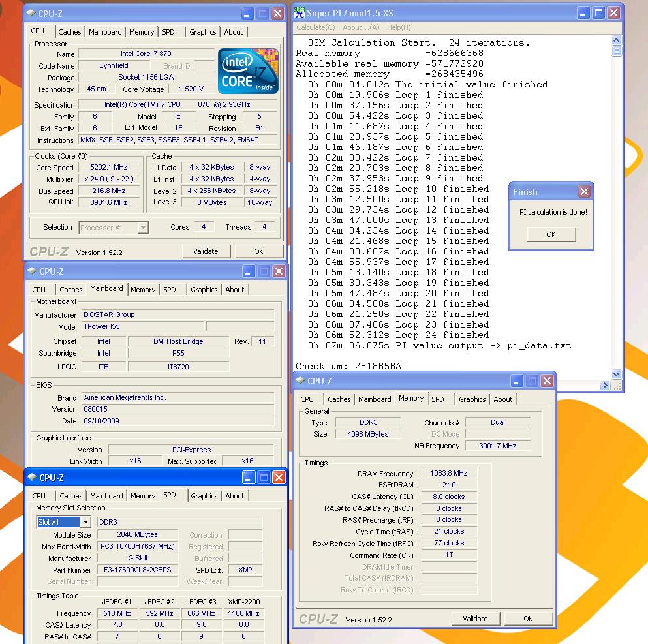This screenshot has height=644, width=648.
Task: Open About menu in Super PI
Action: tap(361, 27)
